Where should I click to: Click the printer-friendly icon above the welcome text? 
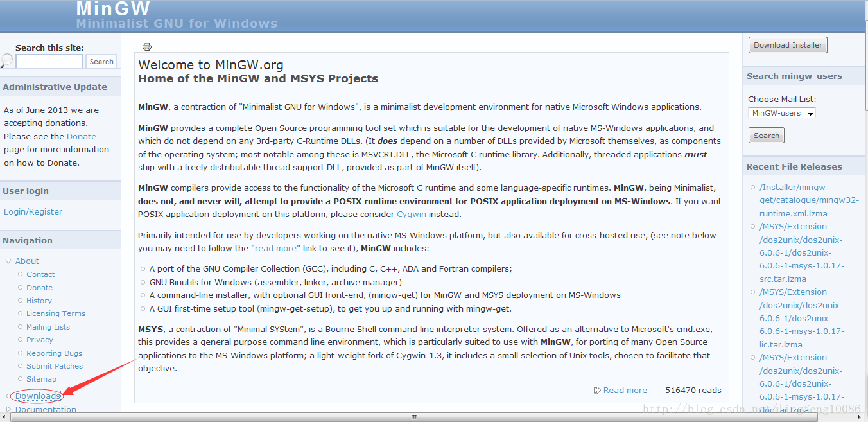point(147,46)
